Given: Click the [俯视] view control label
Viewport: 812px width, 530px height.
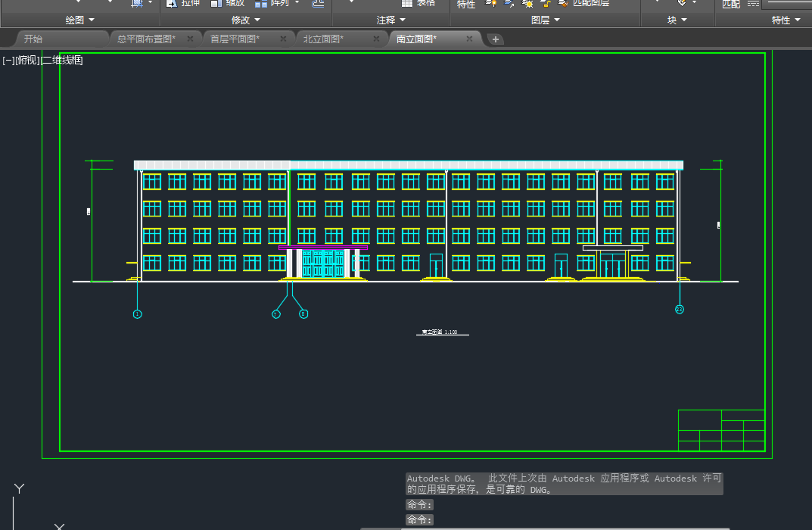Looking at the screenshot, I should coord(27,61).
